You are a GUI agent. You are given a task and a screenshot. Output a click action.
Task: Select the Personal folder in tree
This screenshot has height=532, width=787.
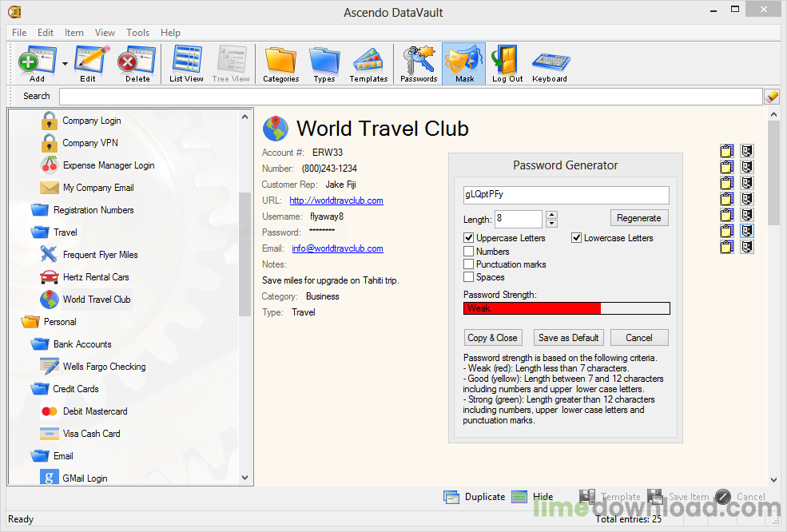pos(60,322)
